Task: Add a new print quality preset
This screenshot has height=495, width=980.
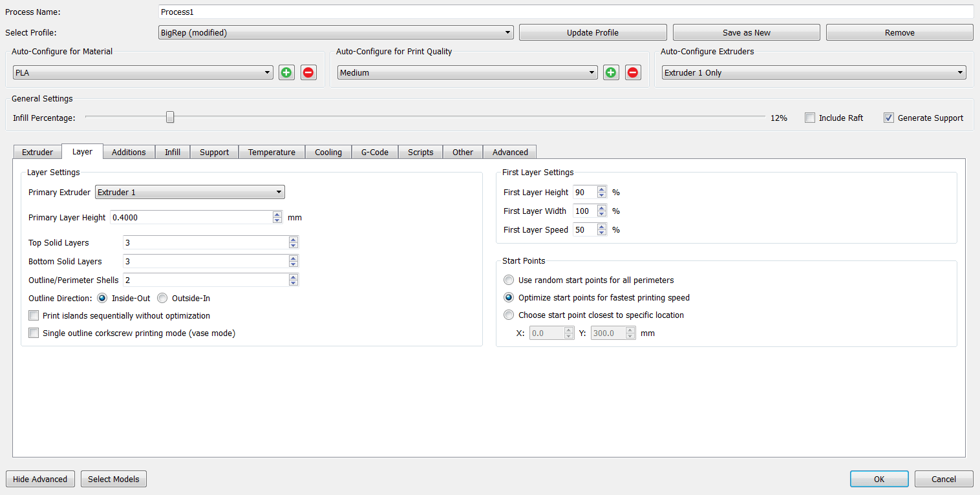Action: pos(611,73)
